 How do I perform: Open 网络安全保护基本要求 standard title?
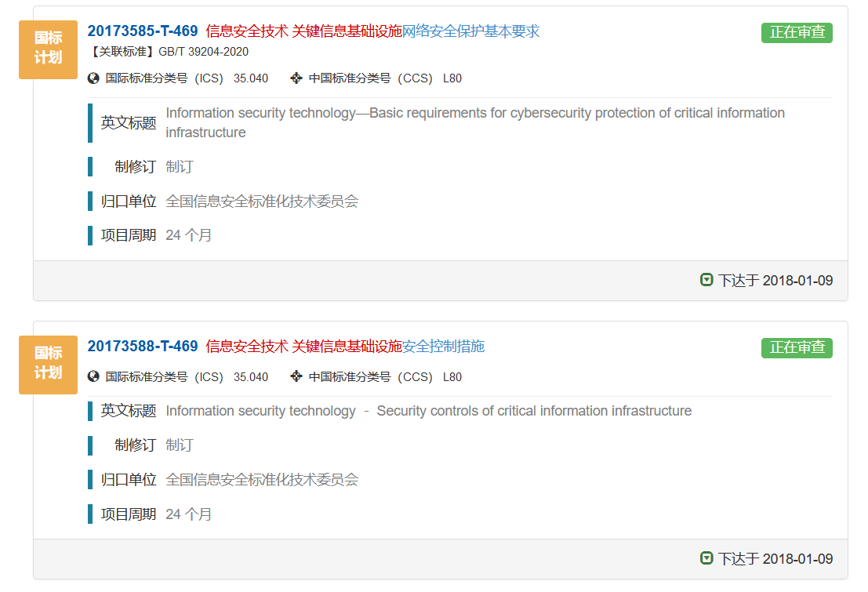tap(470, 31)
